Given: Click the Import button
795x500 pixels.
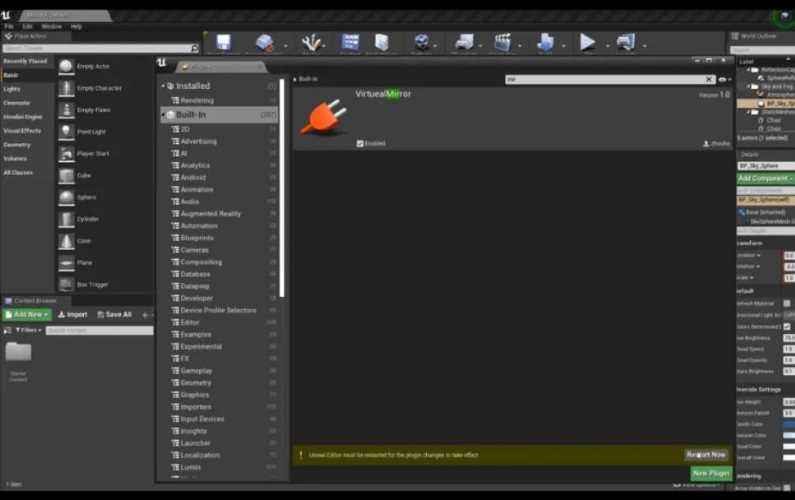Looking at the screenshot, I should pos(73,315).
